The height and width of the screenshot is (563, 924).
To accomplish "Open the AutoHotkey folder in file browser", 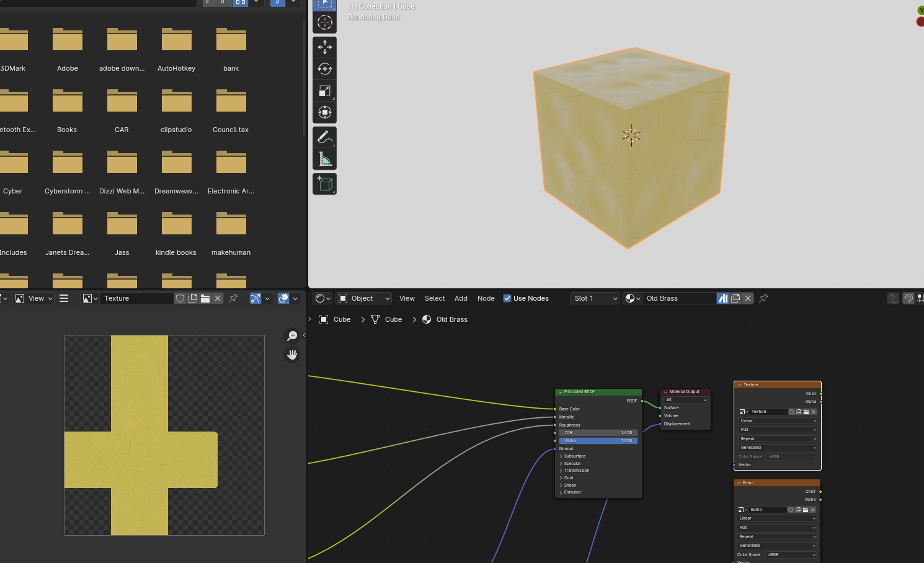I will [177, 50].
